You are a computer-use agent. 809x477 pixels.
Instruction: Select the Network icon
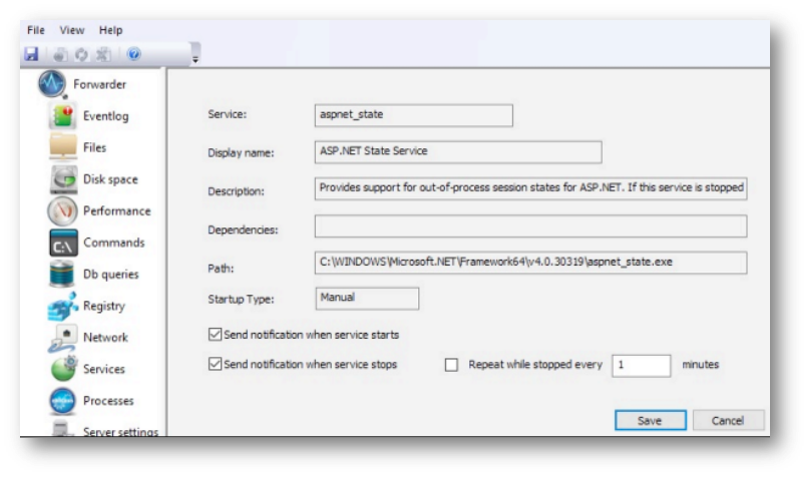[63, 338]
